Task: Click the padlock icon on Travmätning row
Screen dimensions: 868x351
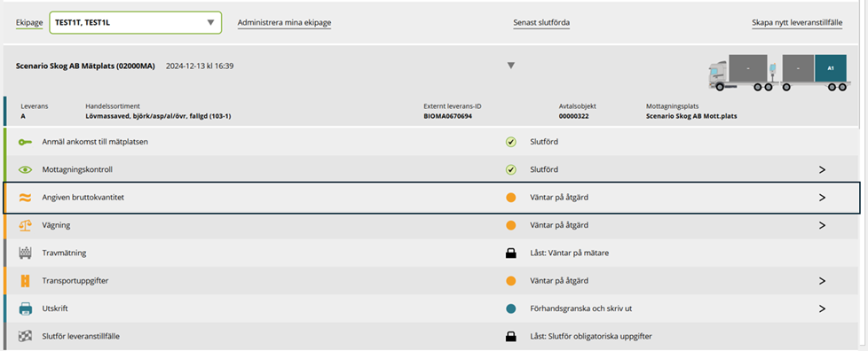Action: coord(510,253)
